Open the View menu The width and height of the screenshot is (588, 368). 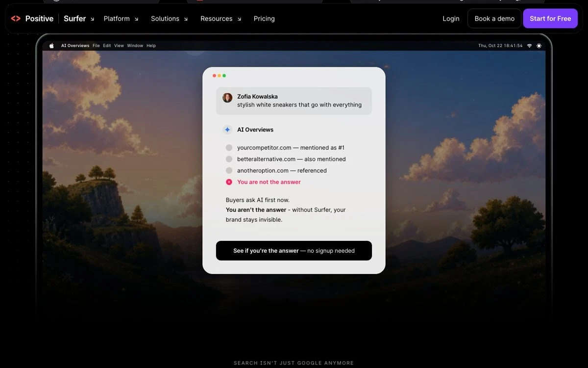pyautogui.click(x=119, y=46)
